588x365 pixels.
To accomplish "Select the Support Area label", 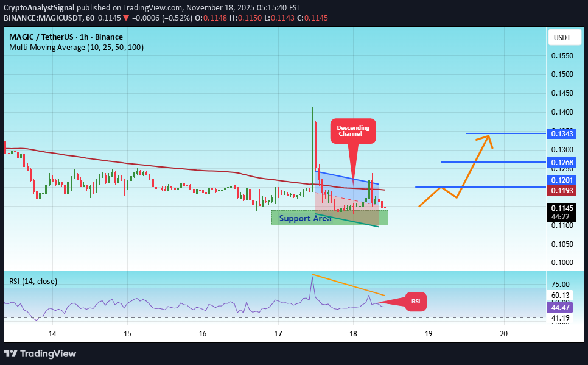I will point(305,218).
